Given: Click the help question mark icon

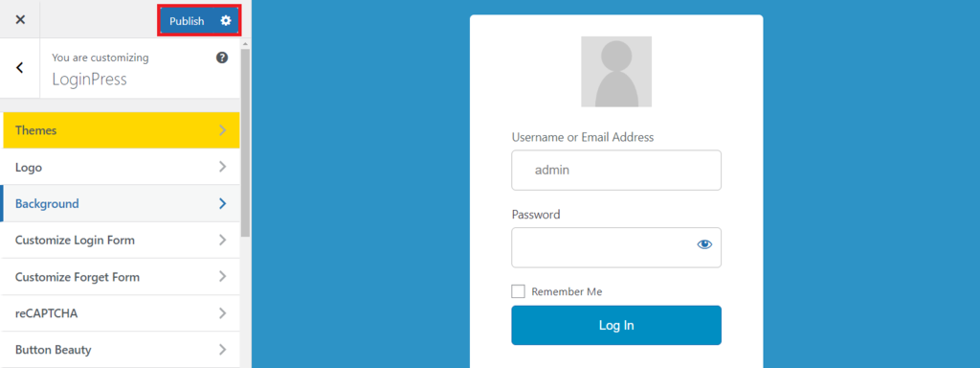Looking at the screenshot, I should [x=222, y=57].
